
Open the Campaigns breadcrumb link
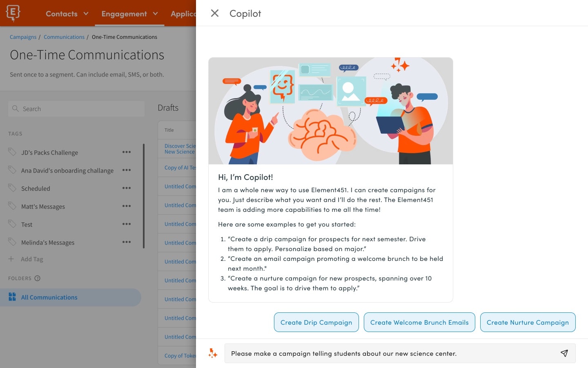coord(23,37)
